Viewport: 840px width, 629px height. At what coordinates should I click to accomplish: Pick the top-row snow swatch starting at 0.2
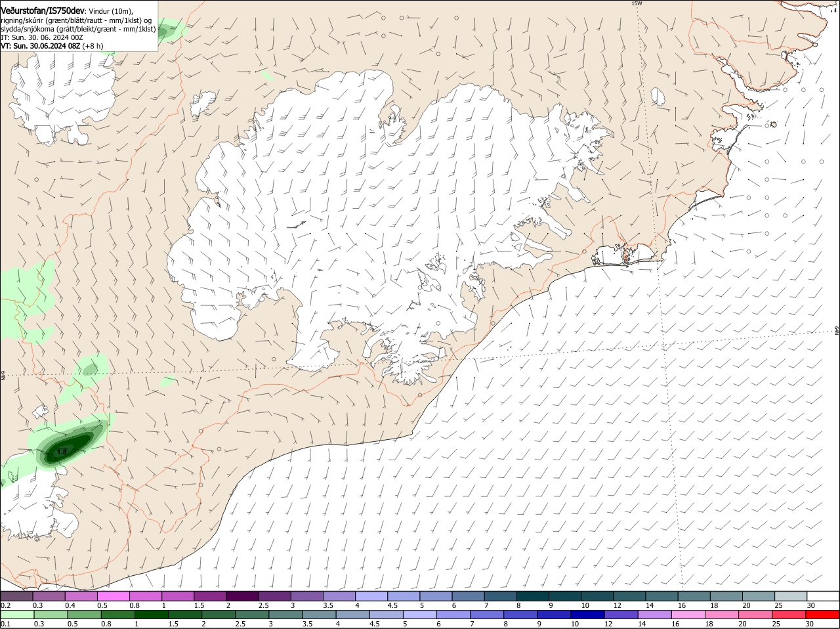tap(16, 596)
